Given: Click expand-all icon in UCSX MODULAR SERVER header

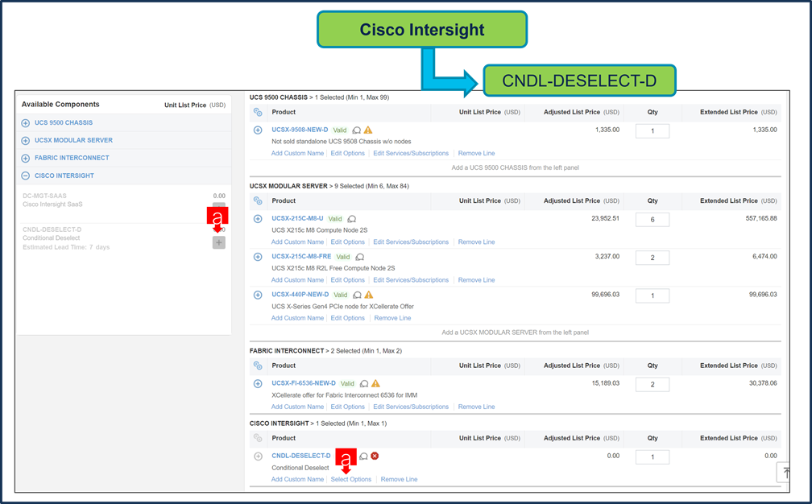Looking at the screenshot, I should pos(258,200).
